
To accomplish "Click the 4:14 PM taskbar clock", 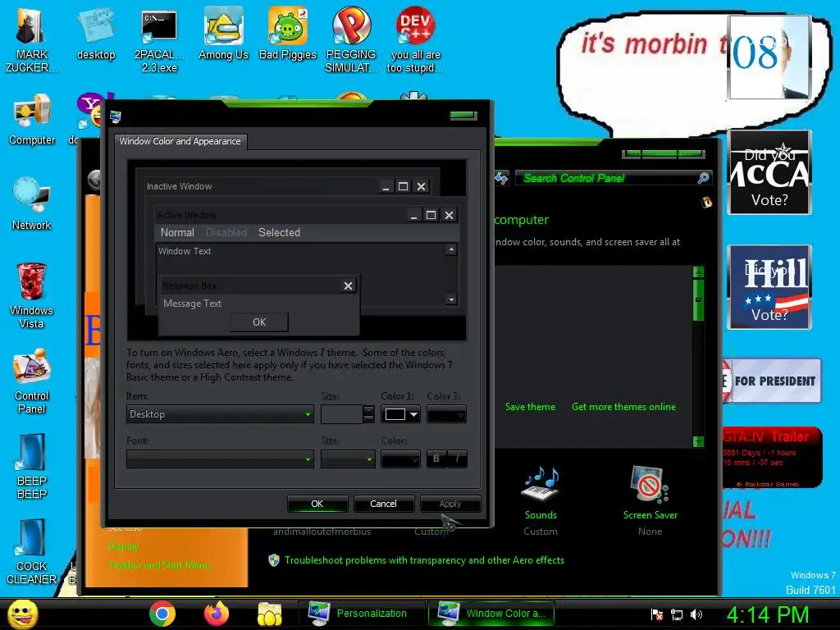I will tap(768, 614).
